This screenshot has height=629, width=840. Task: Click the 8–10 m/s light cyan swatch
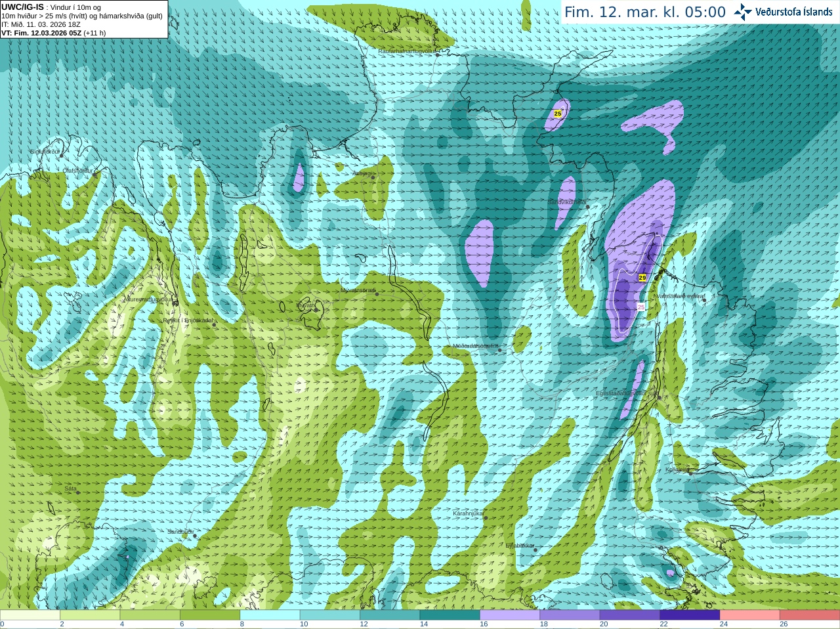(x=270, y=615)
